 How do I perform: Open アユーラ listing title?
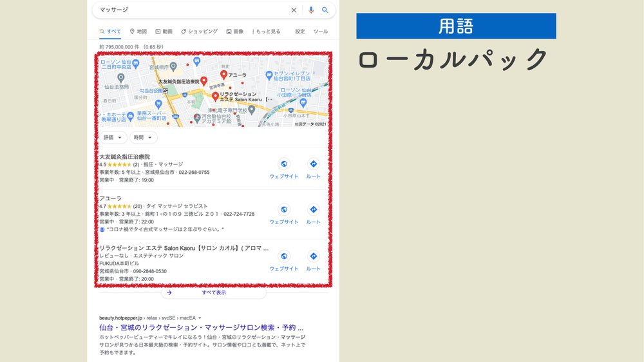click(x=110, y=198)
